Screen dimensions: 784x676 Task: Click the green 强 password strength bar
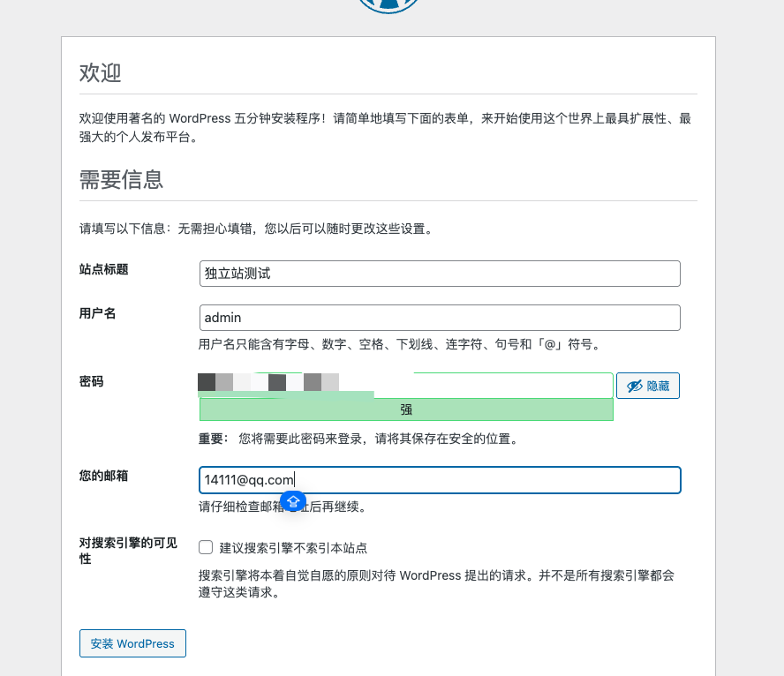[x=406, y=409]
